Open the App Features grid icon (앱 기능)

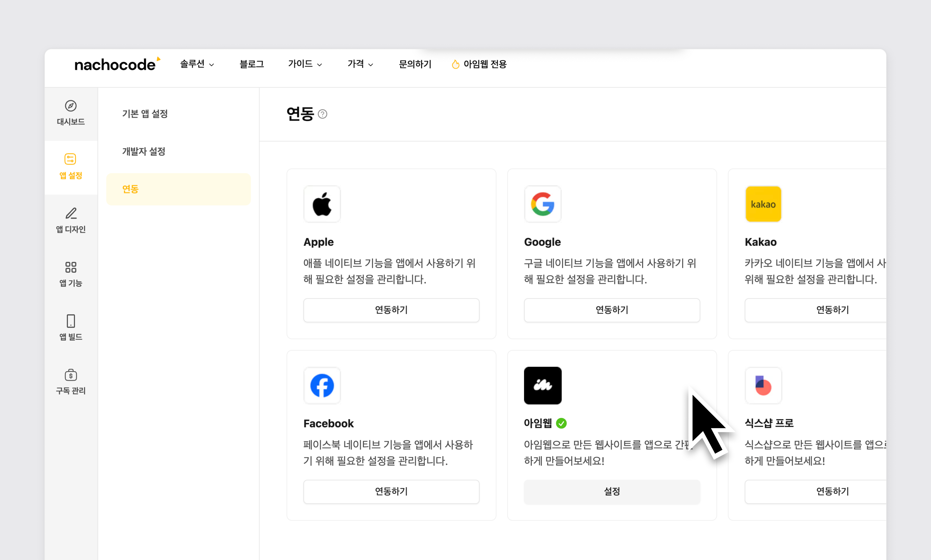click(x=71, y=267)
